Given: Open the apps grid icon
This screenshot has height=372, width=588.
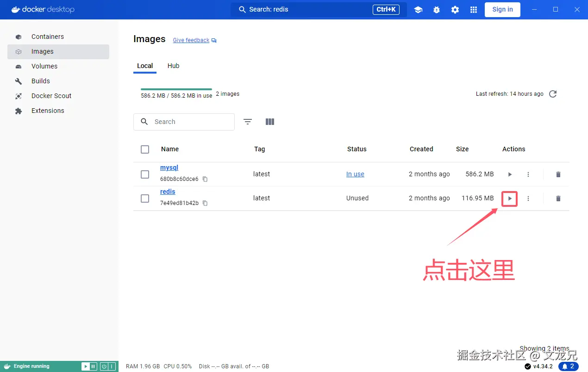Looking at the screenshot, I should click(474, 10).
